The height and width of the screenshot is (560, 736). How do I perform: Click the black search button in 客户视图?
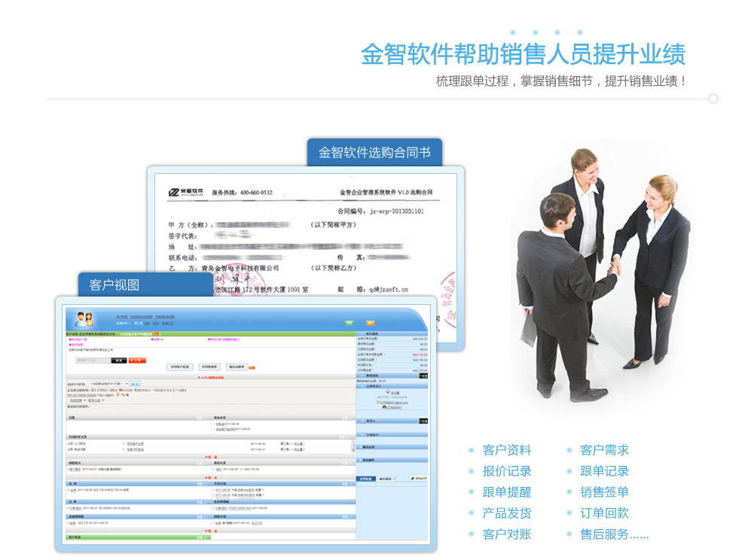click(x=119, y=361)
